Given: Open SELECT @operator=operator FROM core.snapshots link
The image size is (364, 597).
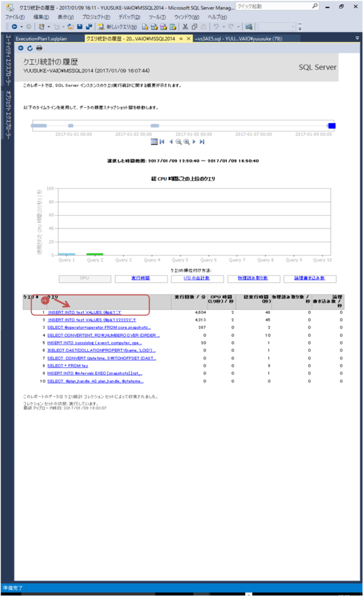Looking at the screenshot, I should [99, 328].
